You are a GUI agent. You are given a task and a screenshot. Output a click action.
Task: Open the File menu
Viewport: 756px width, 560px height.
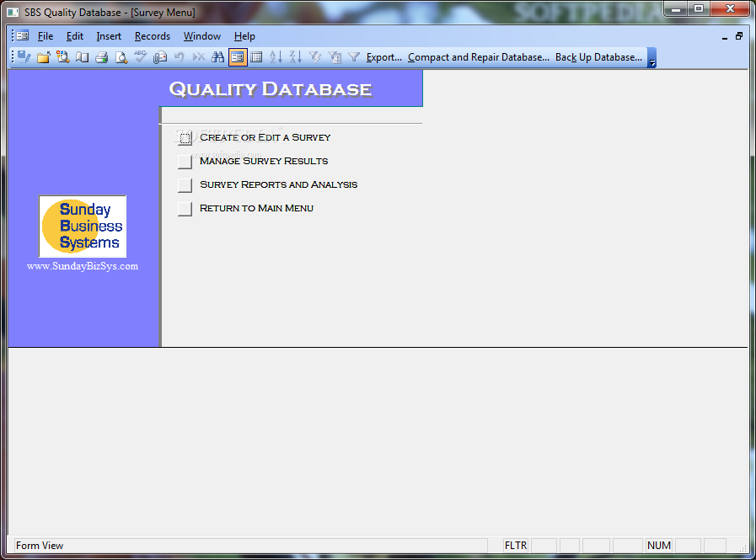(x=46, y=36)
